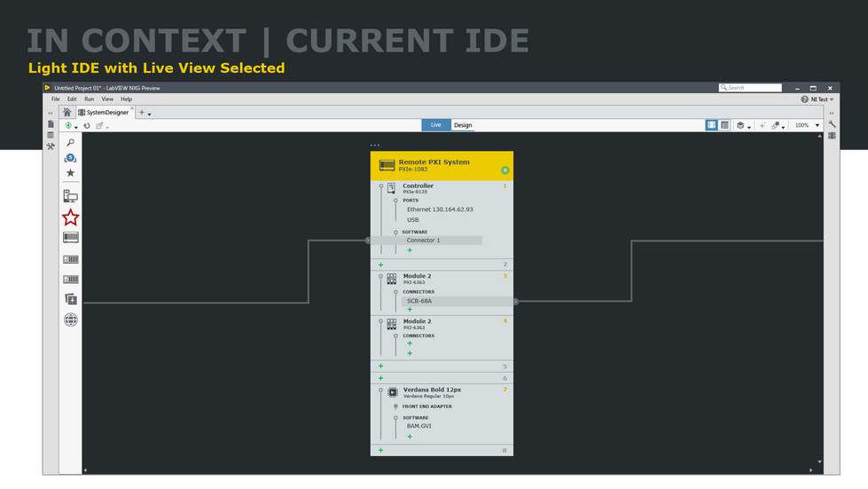Switch to Design view
The height and width of the screenshot is (489, 868).
tap(463, 125)
